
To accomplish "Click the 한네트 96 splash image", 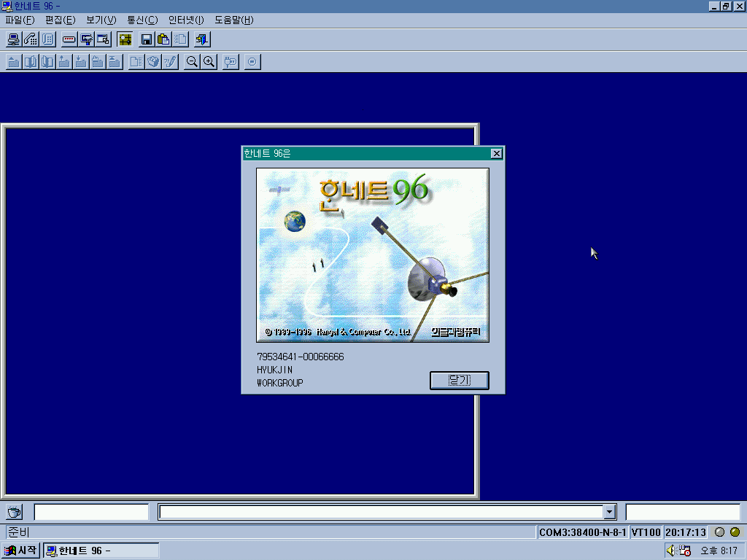I will [x=373, y=254].
